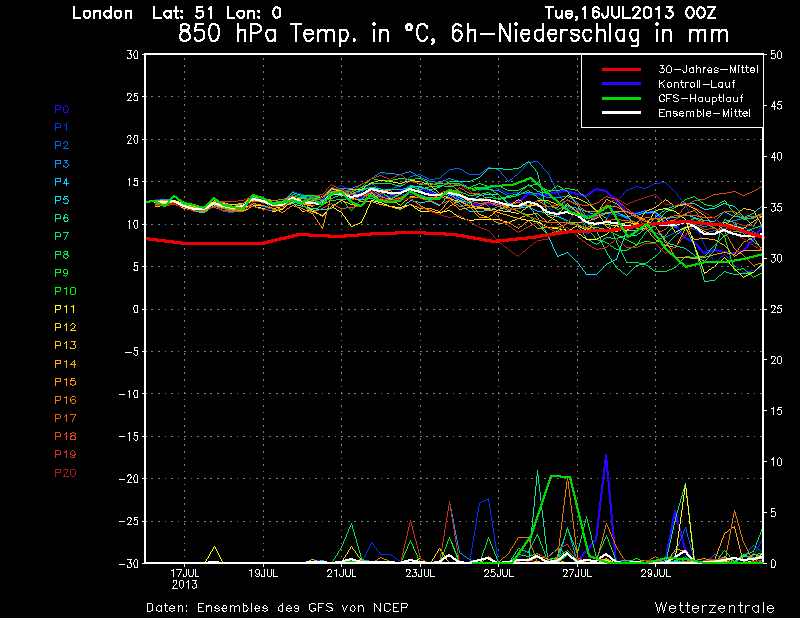Viewport: 800px width, 618px height.
Task: Click the 17JUL date axis label
Action: pos(185,574)
